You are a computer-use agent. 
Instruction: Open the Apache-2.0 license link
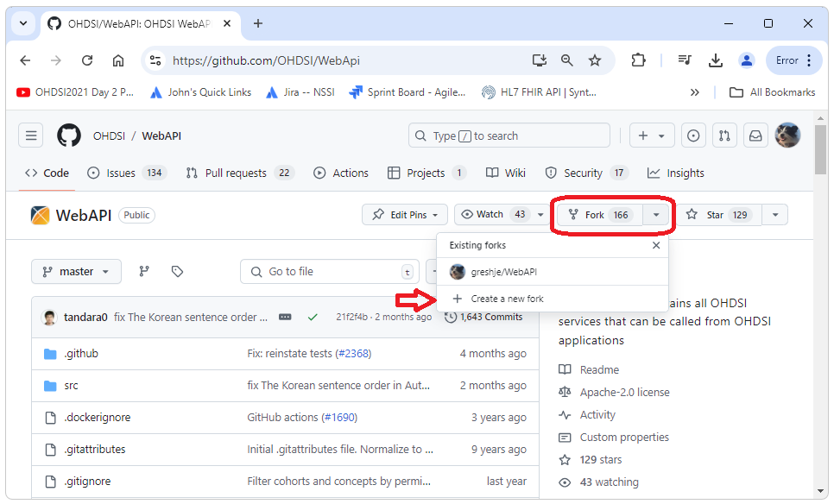(624, 393)
